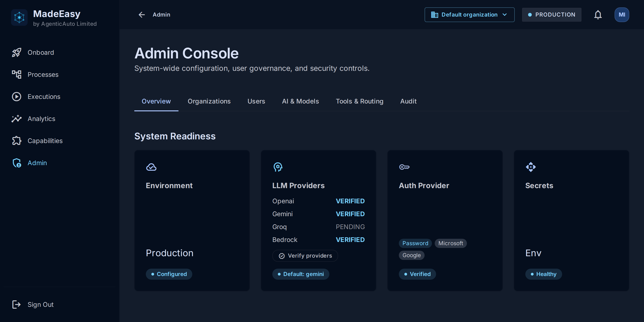Image resolution: width=644 pixels, height=322 pixels.
Task: Click the Analytics chart icon
Action: 17,118
